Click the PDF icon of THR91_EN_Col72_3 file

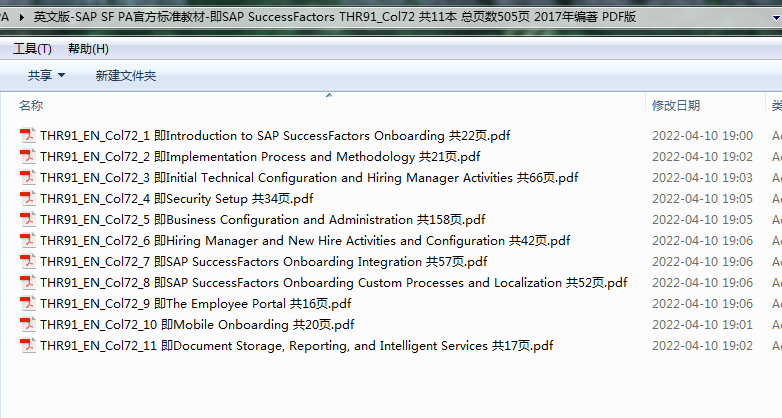(x=27, y=178)
